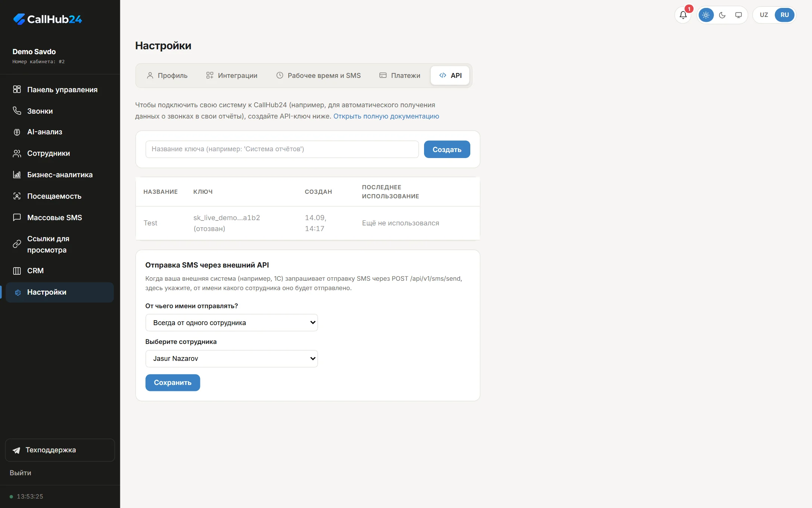Open Панель управления in sidebar
The image size is (812, 508).
pyautogui.click(x=60, y=90)
